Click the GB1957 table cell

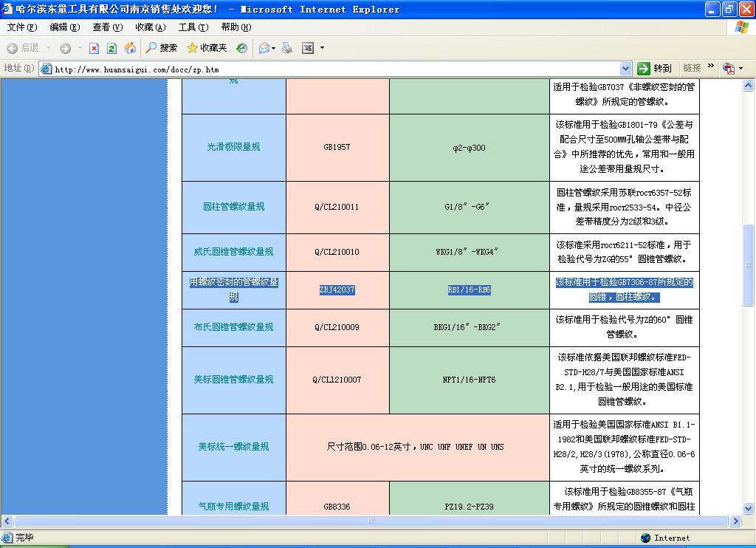pyautogui.click(x=337, y=147)
